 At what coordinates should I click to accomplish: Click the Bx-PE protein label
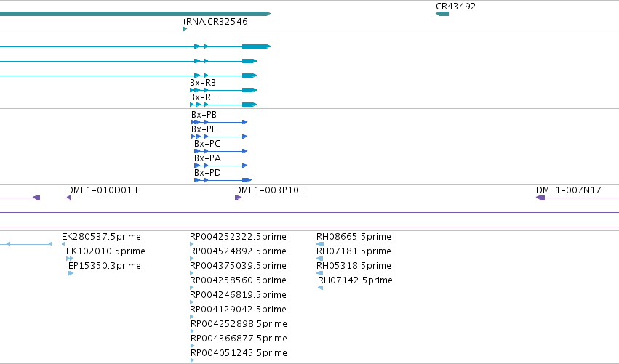click(204, 129)
